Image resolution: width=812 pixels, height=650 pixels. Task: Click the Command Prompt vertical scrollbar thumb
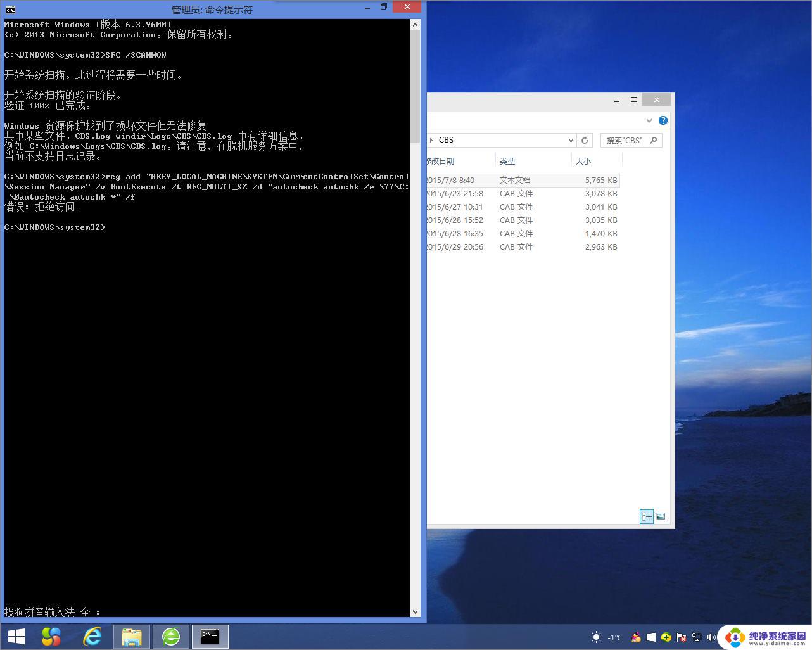pos(415,87)
